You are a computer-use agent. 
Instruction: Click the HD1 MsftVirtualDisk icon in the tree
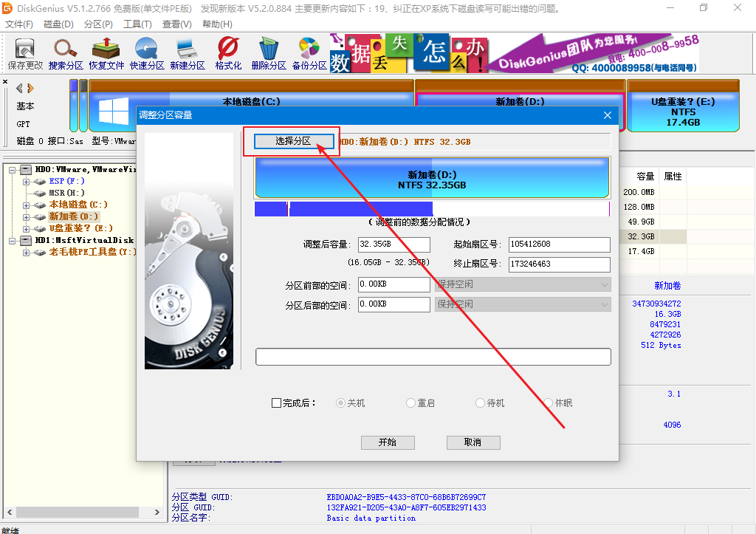[x=26, y=240]
